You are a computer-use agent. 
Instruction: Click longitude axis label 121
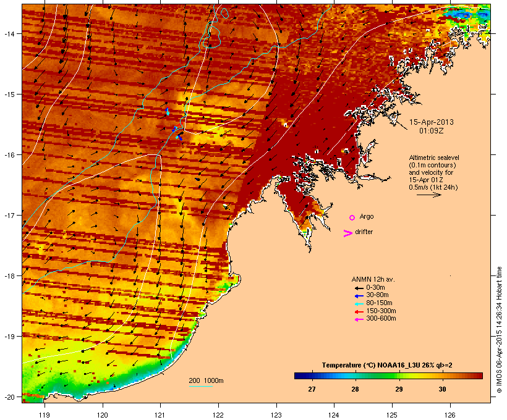160,415
